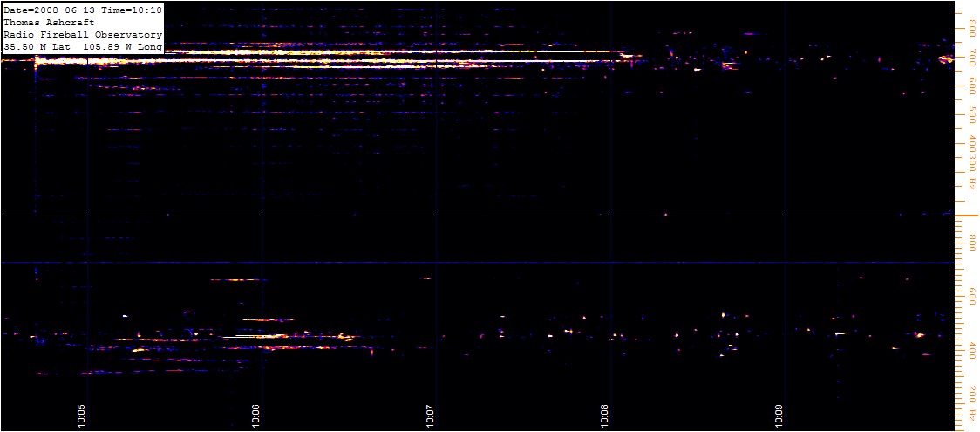This screenshot has width=980, height=432.
Task: Click the 'Radio Fireball Observatory' text line
Action: tap(83, 34)
